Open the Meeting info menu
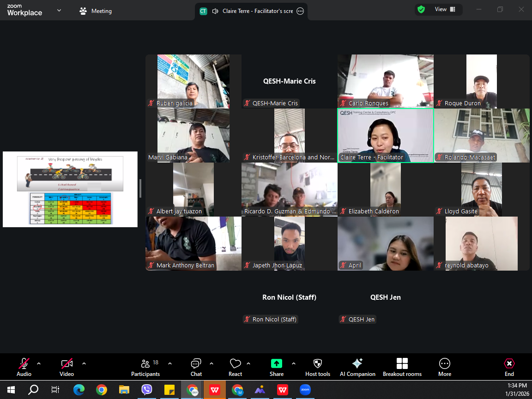 (96, 11)
